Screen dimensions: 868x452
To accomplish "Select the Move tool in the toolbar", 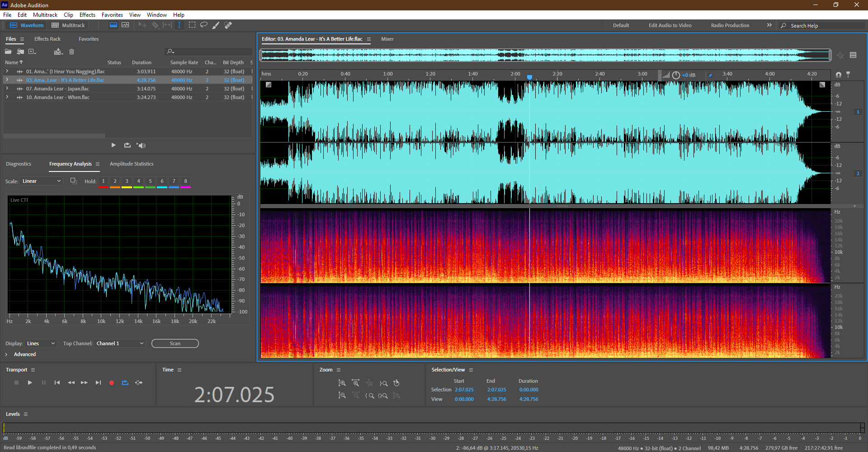I will [142, 25].
